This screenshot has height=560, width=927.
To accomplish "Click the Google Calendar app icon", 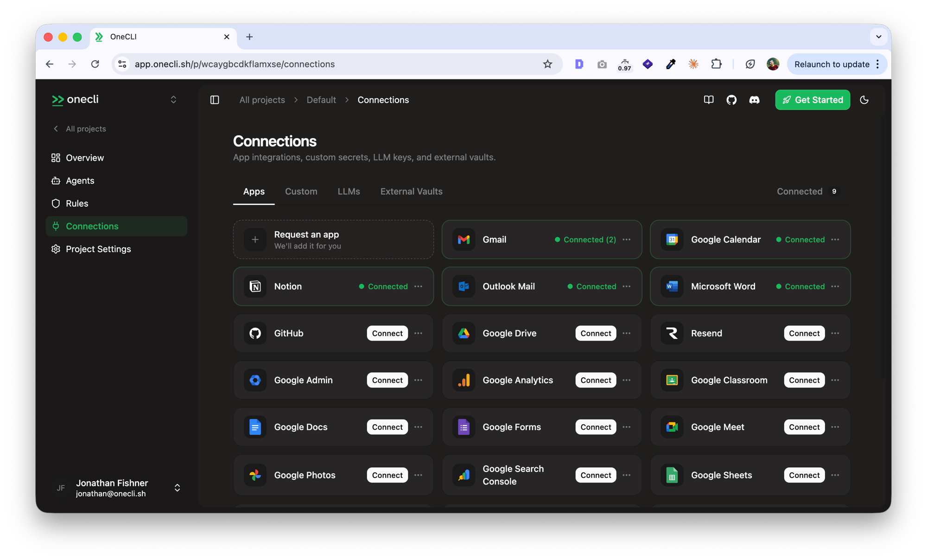I will click(672, 240).
